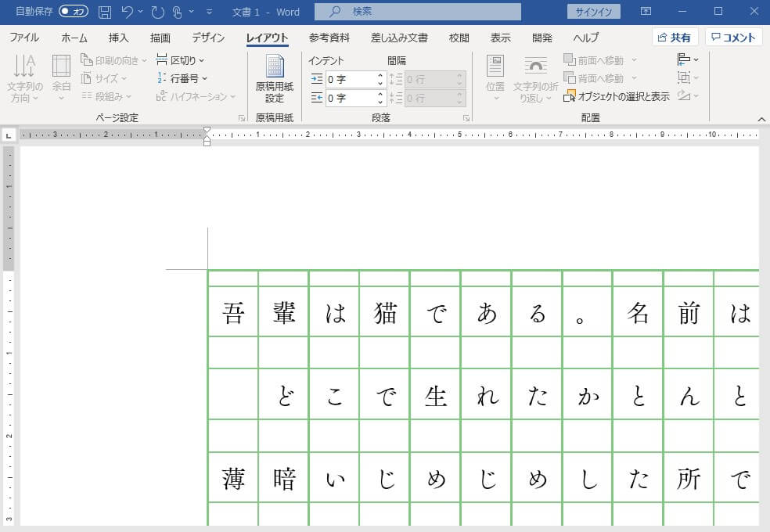Click the 共有 button
770x532 pixels.
[x=675, y=38]
